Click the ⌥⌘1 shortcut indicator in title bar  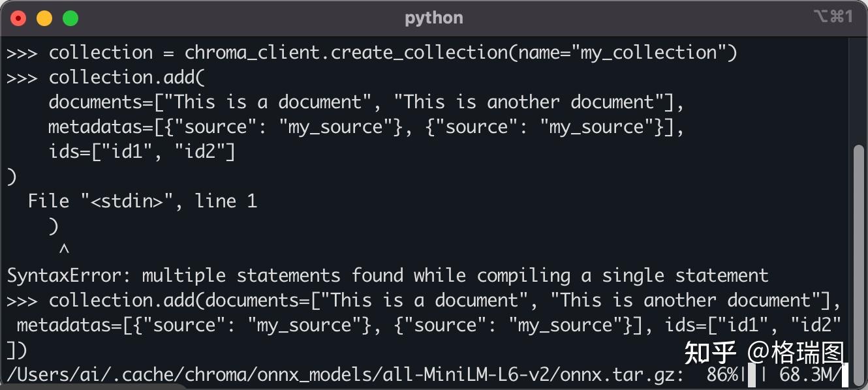click(x=833, y=18)
